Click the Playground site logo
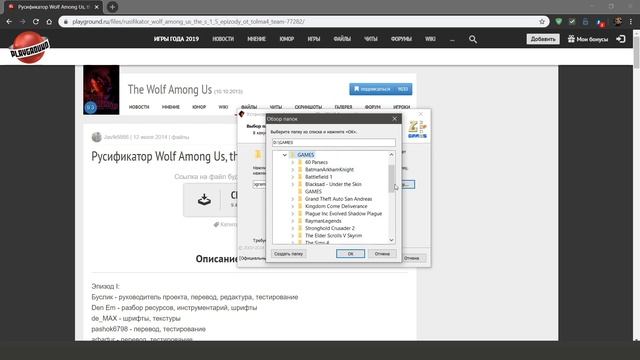The height and width of the screenshot is (360, 640). coord(29,47)
